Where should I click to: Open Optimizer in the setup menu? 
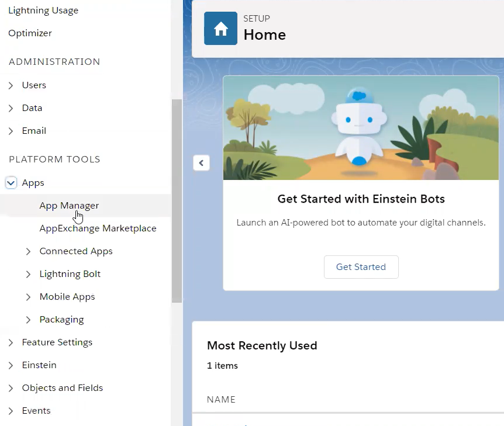tap(30, 33)
